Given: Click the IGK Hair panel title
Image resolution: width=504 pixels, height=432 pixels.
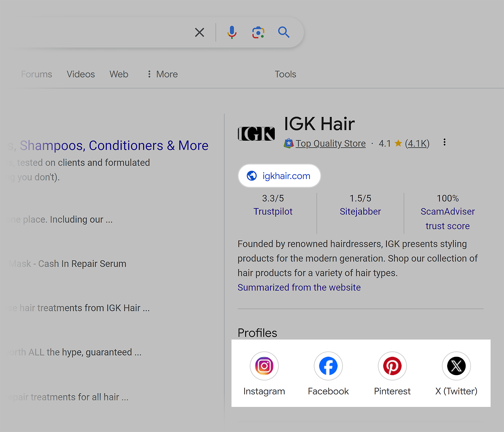Looking at the screenshot, I should (x=319, y=124).
